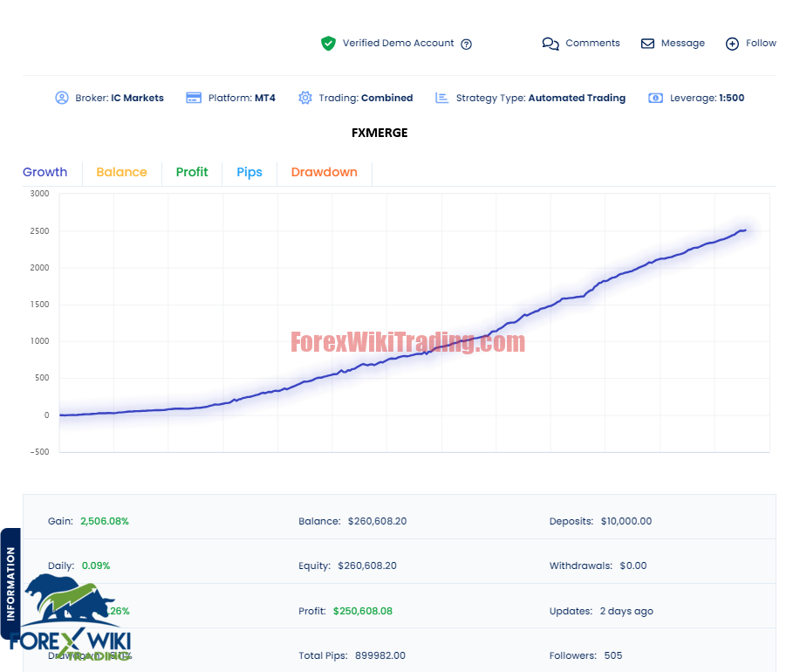This screenshot has height=672, width=800.
Task: Click the Follow plus circle icon
Action: (x=732, y=44)
